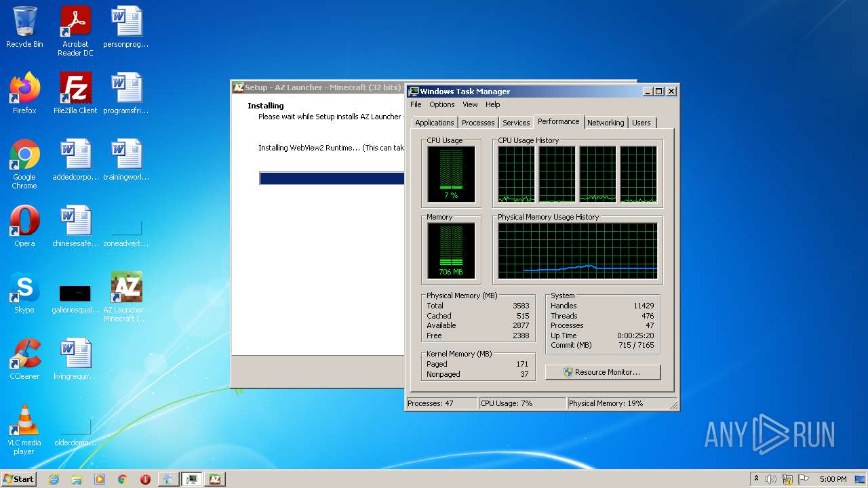Switch to AZ Launcher setup taskbar button

click(215, 479)
